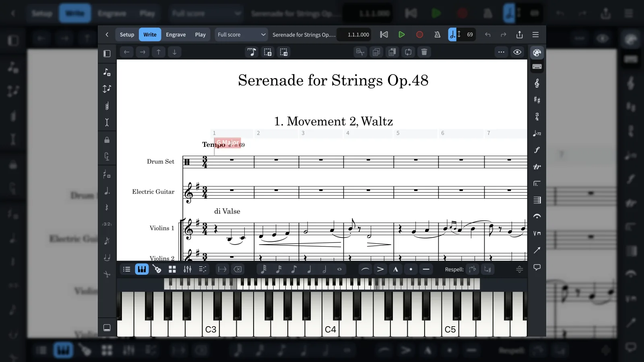Open bars and barlines panel
The width and height of the screenshot is (644, 362).
[537, 200]
